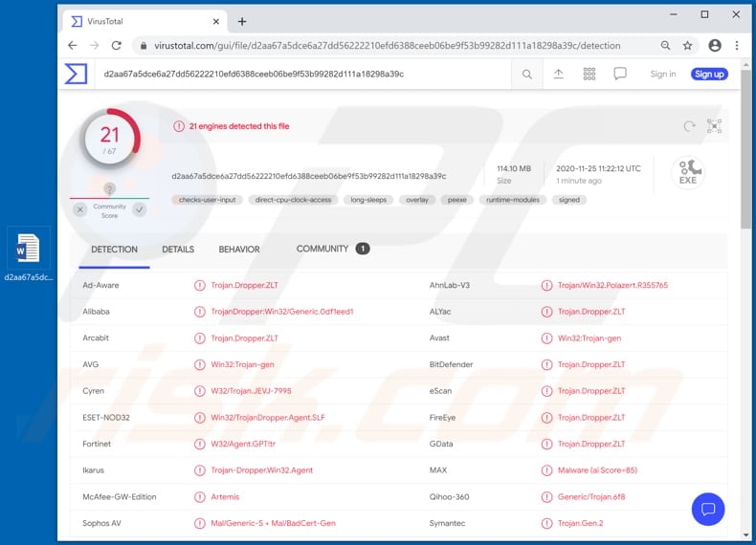Switch to the DETAILS tab
The width and height of the screenshot is (756, 545).
click(x=178, y=250)
